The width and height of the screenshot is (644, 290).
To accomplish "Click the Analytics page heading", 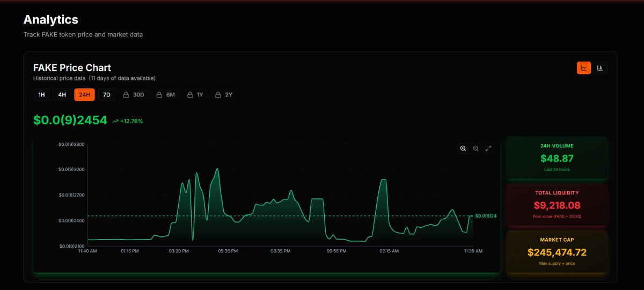I will [51, 19].
